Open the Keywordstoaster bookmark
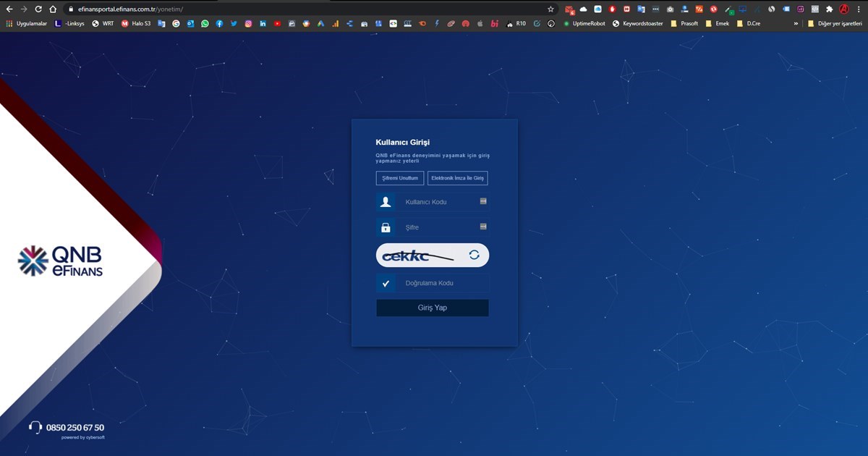The height and width of the screenshot is (456, 868). coord(638,23)
